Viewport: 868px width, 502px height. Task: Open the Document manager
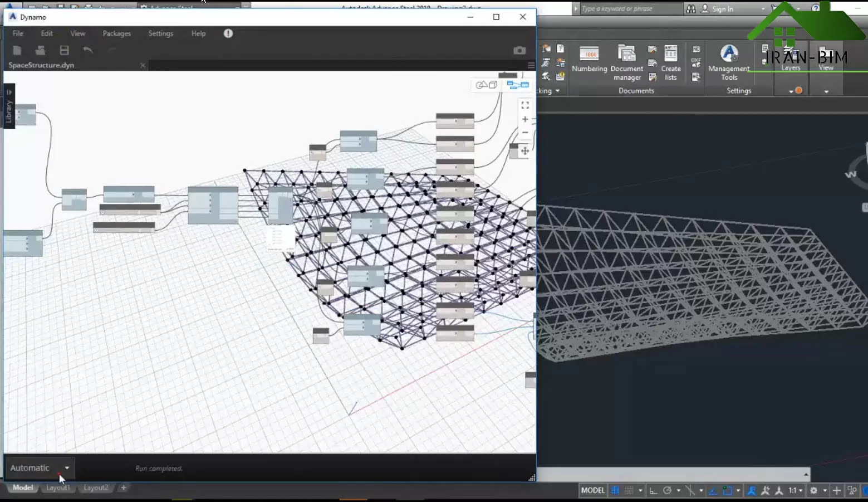pos(627,62)
